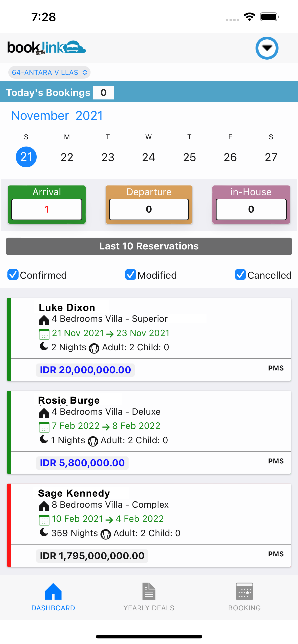Open the Arrival count tile
This screenshot has width=298, height=644.
[x=47, y=204]
